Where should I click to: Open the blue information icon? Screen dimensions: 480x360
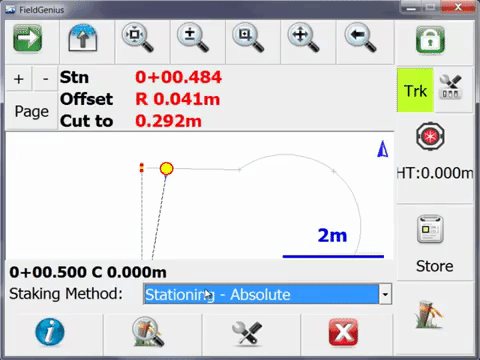coord(50,332)
